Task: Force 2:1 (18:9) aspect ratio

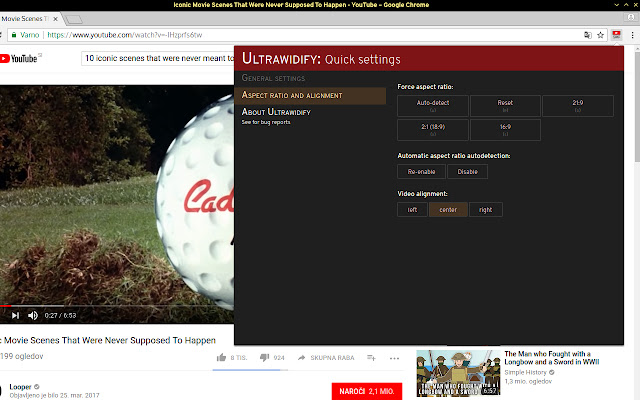Action: tap(433, 130)
